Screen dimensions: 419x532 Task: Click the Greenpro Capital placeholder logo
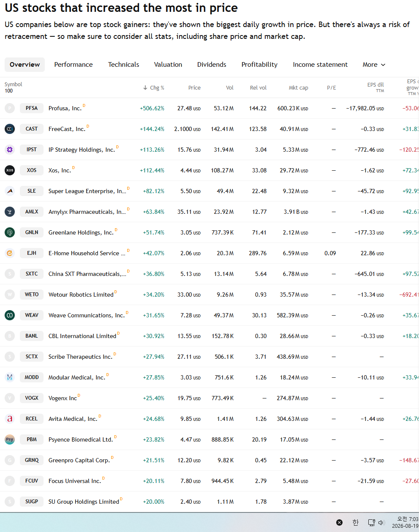pyautogui.click(x=10, y=460)
